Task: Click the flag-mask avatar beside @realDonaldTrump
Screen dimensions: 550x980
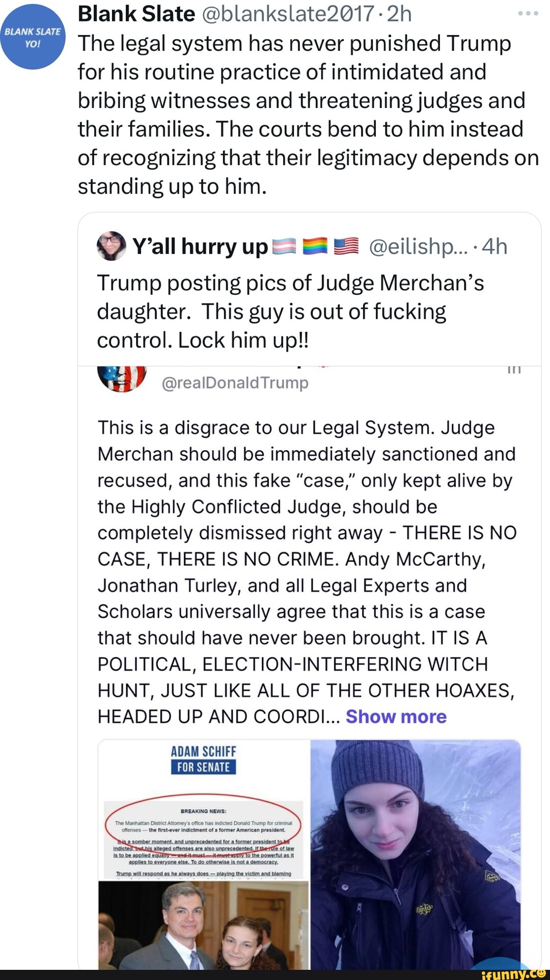Action: [122, 379]
